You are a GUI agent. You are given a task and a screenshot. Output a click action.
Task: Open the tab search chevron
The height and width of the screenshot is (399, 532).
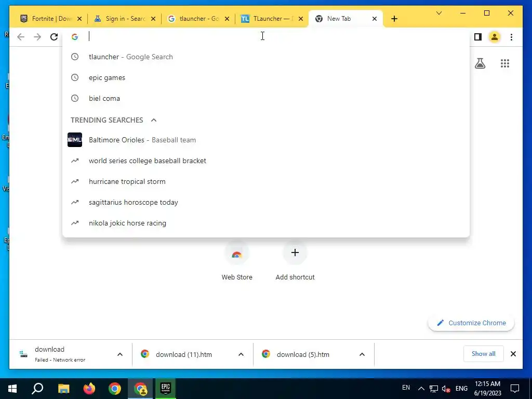pyautogui.click(x=438, y=13)
